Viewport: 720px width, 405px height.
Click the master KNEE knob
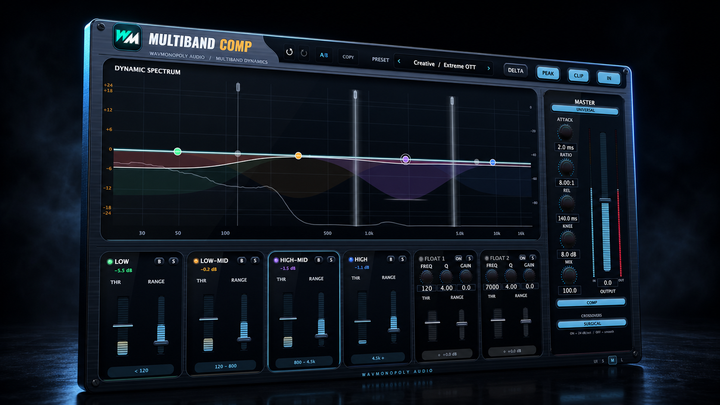click(568, 239)
